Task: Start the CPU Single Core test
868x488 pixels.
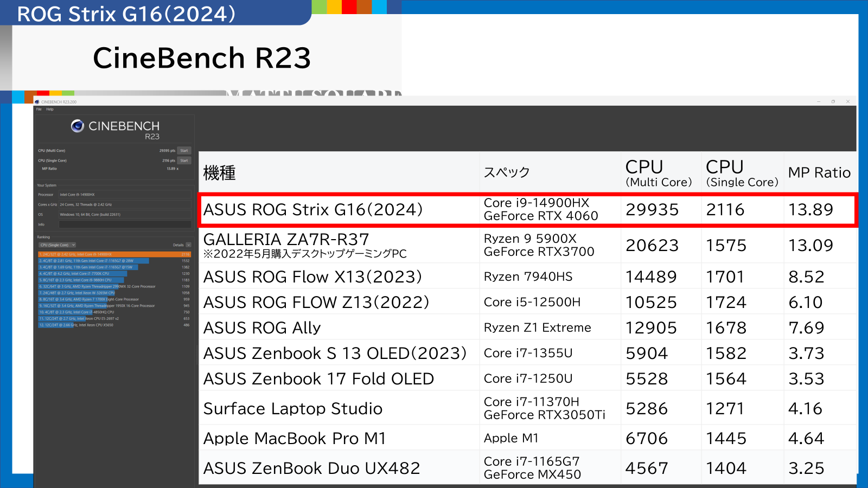Action: (184, 160)
